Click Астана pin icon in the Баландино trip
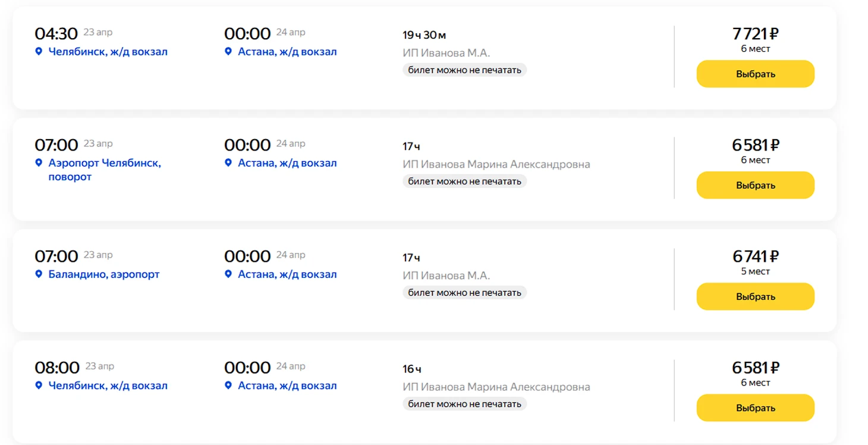 [228, 274]
